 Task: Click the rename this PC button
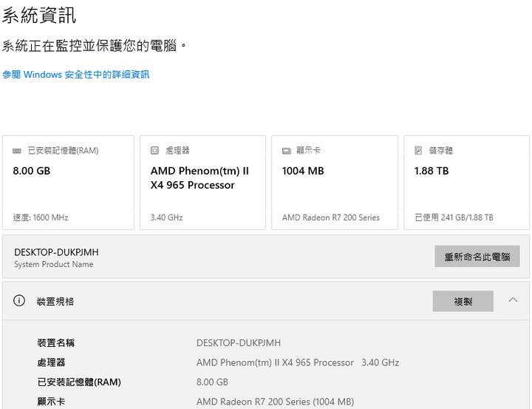[477, 257]
